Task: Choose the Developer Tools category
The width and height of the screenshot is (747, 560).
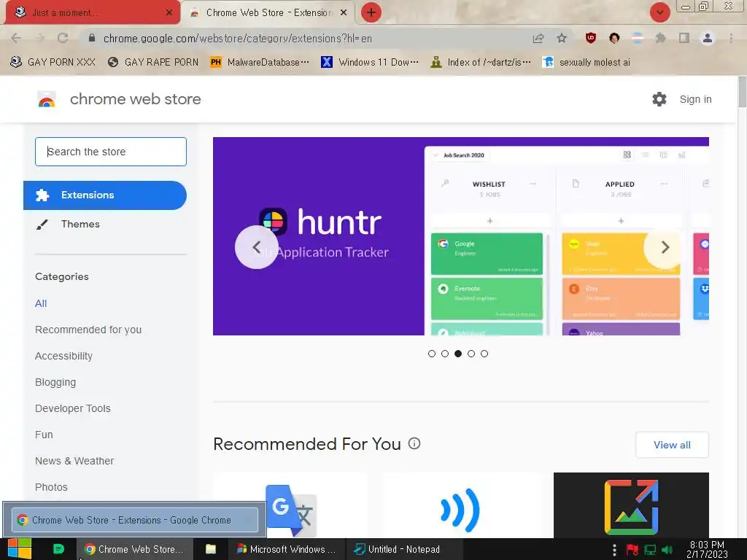Action: [73, 408]
